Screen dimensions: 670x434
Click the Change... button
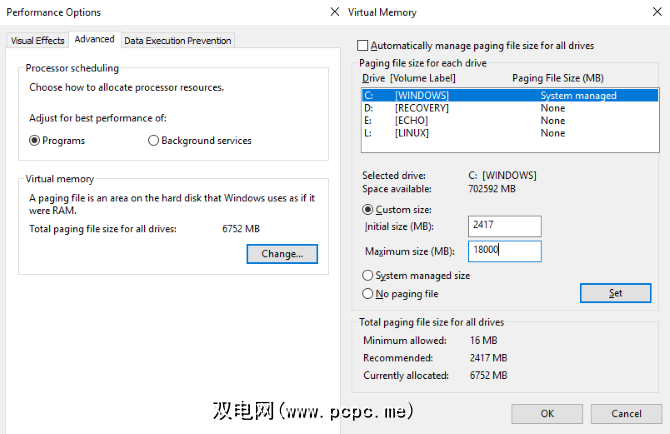(x=282, y=254)
